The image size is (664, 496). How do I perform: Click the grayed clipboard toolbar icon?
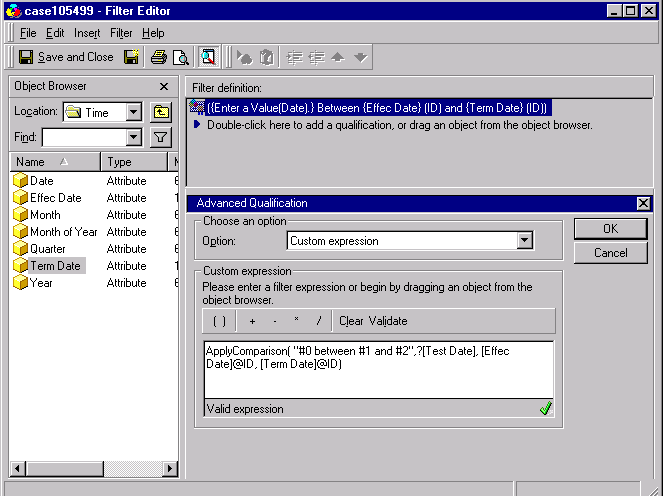267,57
